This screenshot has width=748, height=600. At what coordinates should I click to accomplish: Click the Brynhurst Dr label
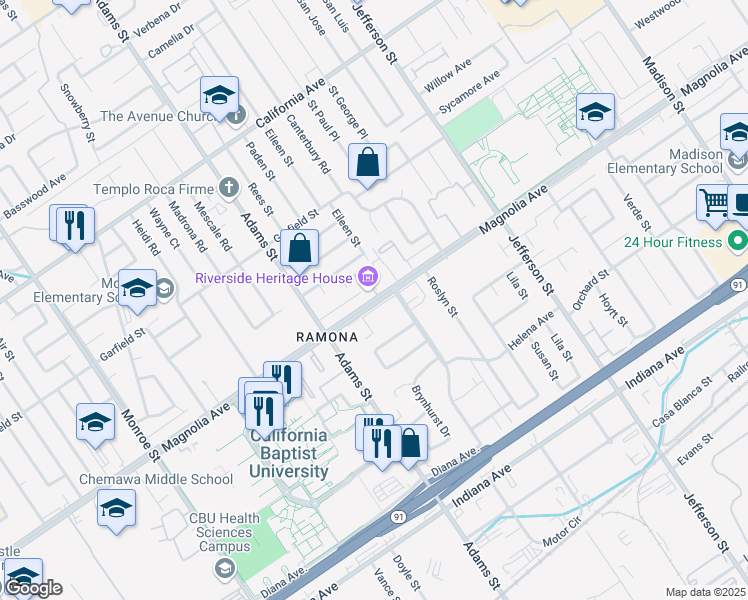(431, 412)
